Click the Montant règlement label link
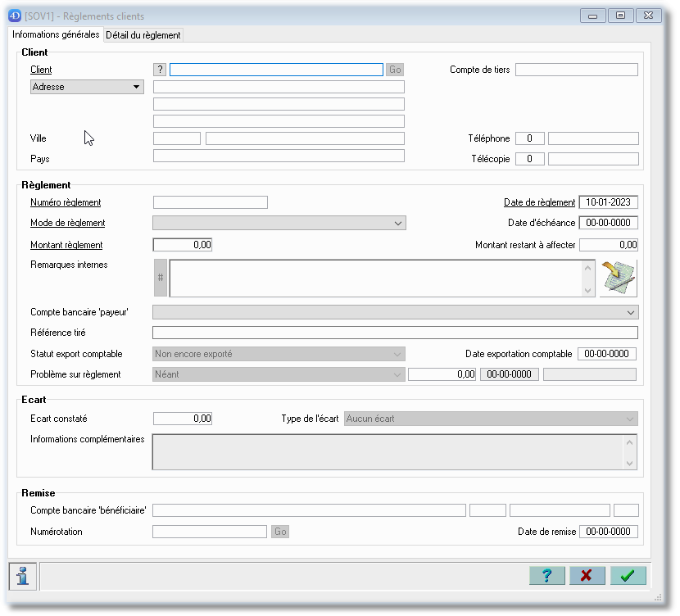Screen dimensions: 680x616 click(66, 244)
